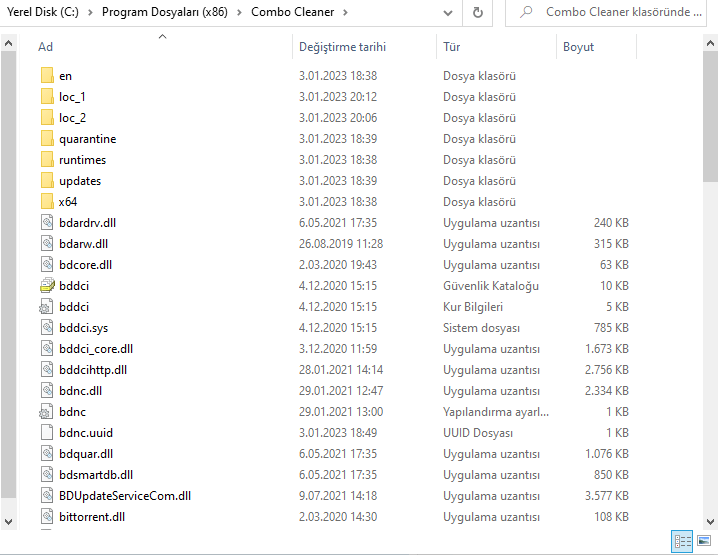Click the search magnifier icon
Screen dimensions: 718x555
(x=526, y=12)
